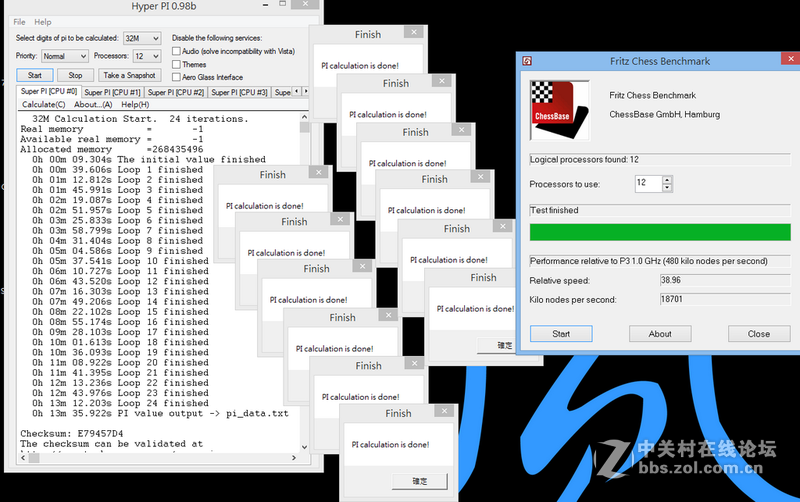Minimize the Hyper PI window
This screenshot has width=800, height=502.
click(265, 5)
